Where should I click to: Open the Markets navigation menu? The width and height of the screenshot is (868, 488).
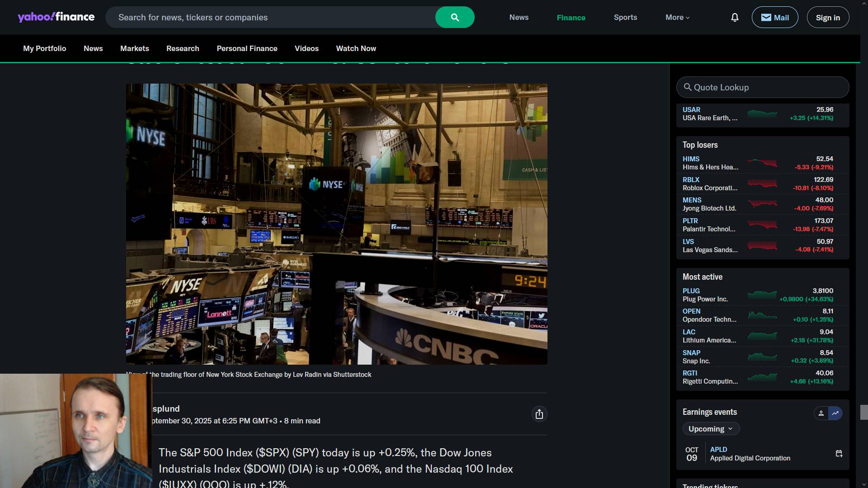pyautogui.click(x=134, y=48)
